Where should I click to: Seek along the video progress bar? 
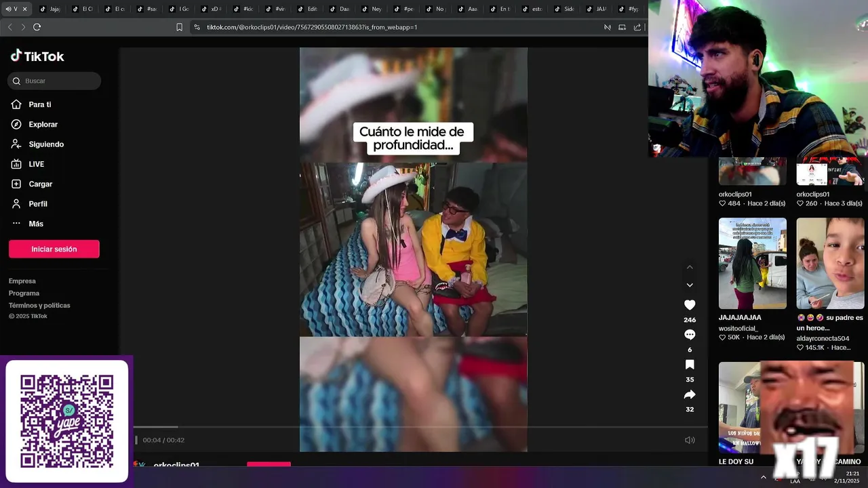tap(420, 427)
